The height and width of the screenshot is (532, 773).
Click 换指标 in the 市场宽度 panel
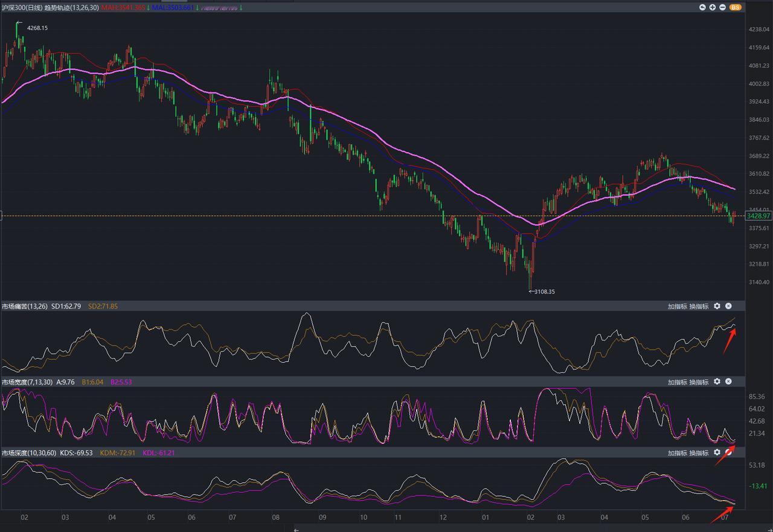click(x=699, y=382)
